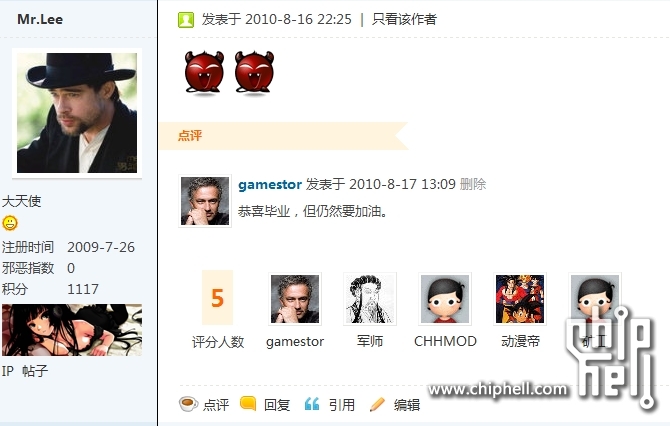Image resolution: width=670 pixels, height=426 pixels.
Task: Click the blue quotation marks 引用 icon
Action: coord(312,404)
